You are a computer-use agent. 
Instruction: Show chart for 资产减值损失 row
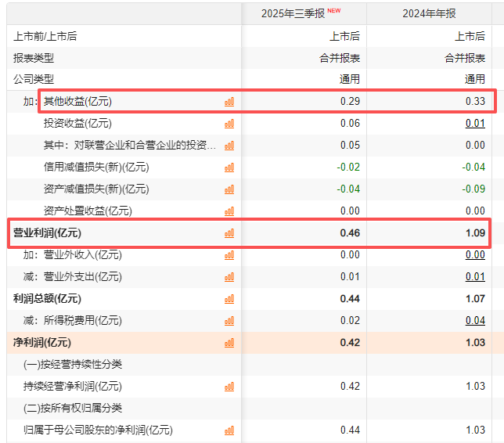pos(229,189)
